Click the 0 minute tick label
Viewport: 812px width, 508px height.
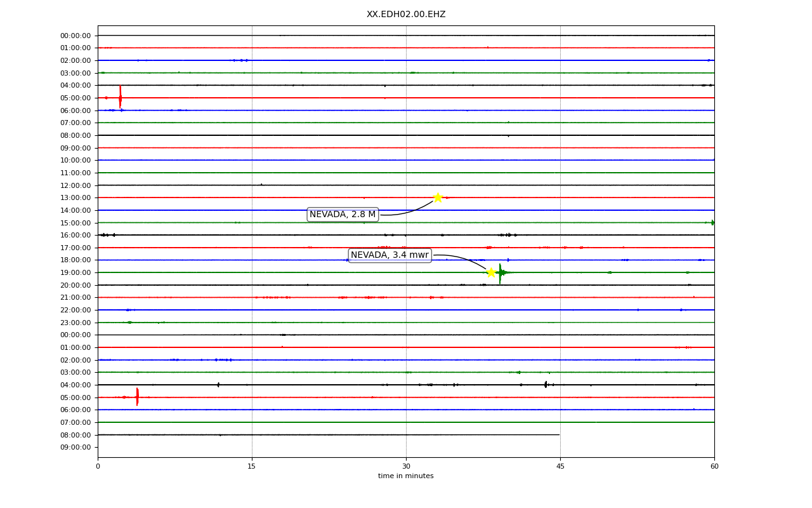98,467
